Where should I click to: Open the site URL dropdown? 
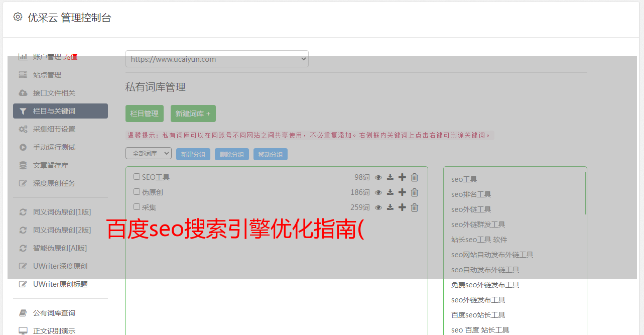point(217,59)
